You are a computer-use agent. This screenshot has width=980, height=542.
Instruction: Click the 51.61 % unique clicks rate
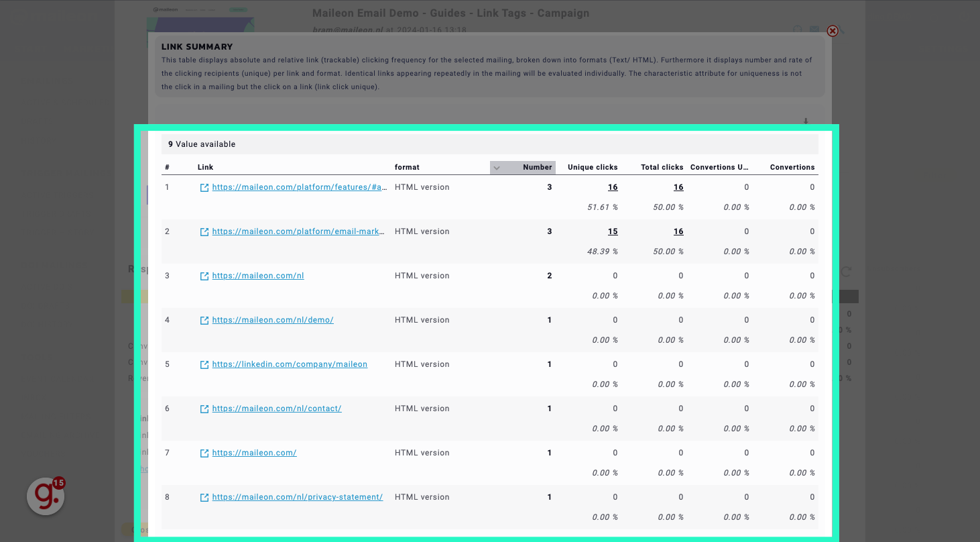coord(603,207)
